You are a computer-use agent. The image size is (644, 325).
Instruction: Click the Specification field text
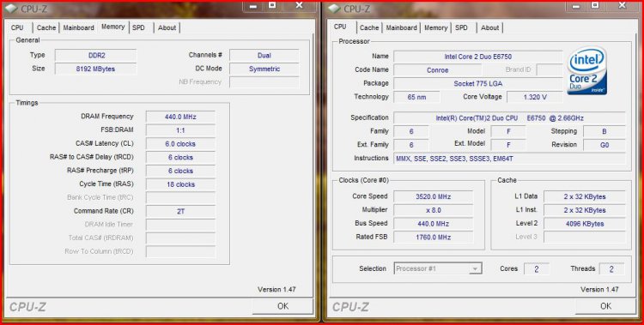pyautogui.click(x=509, y=118)
